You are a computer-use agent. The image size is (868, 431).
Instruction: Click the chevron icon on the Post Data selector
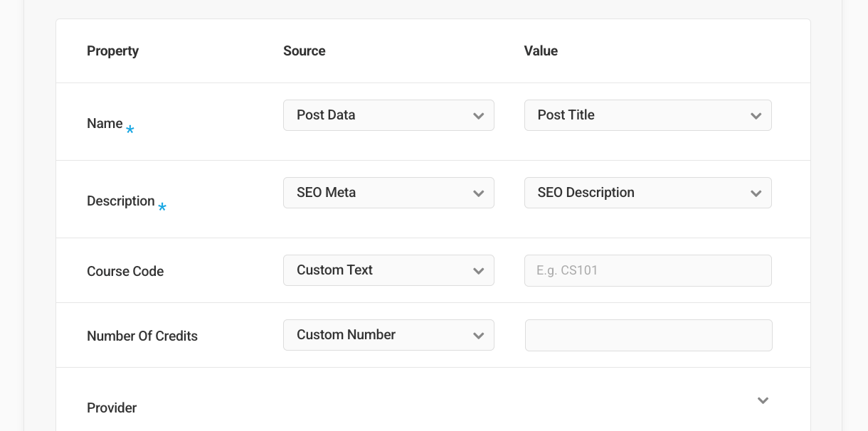coord(478,115)
